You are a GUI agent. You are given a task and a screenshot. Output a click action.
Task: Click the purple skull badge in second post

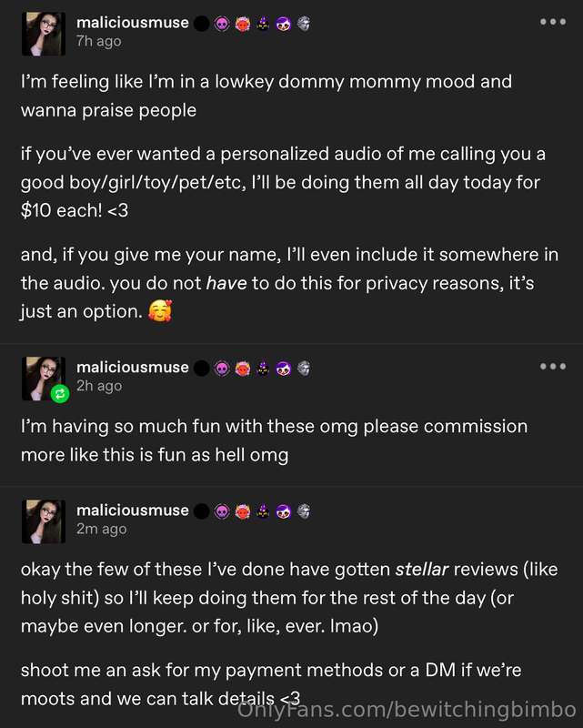point(222,369)
